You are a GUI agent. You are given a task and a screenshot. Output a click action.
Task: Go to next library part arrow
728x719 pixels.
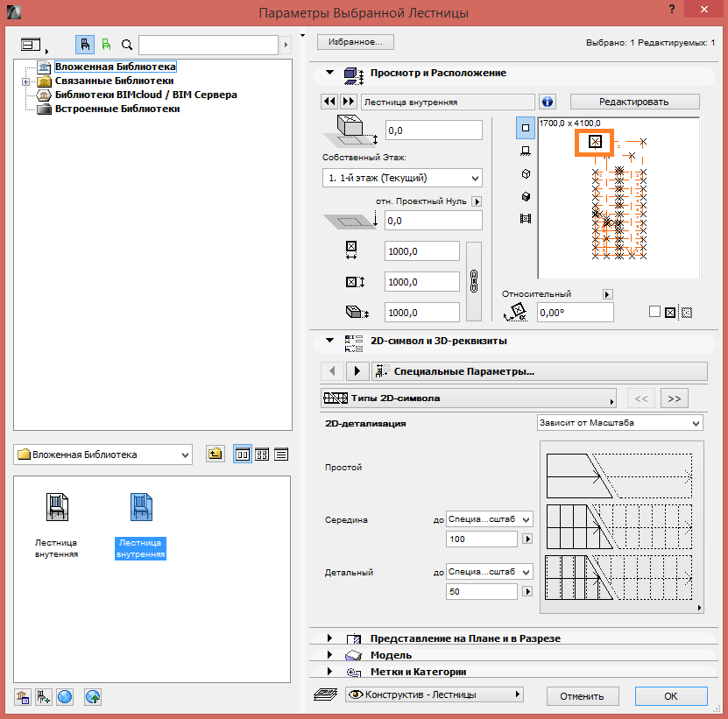coord(348,102)
